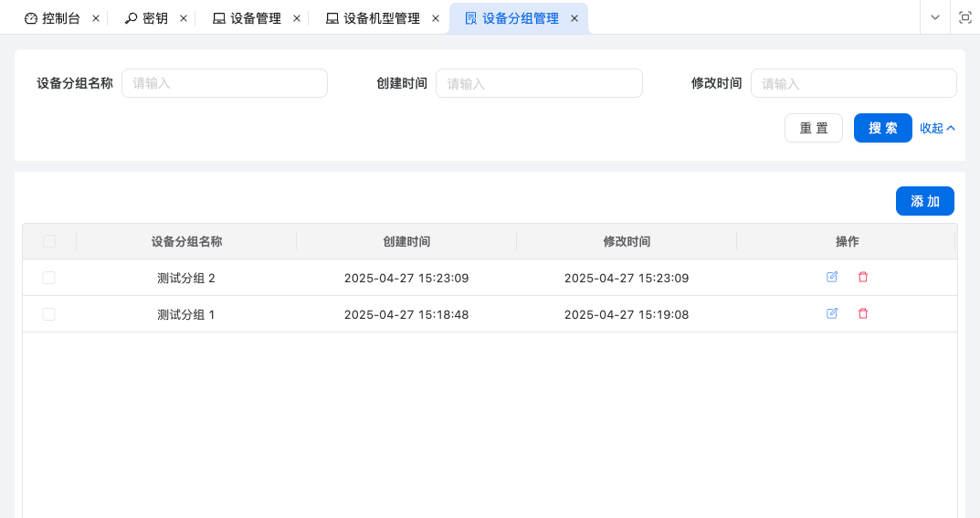Close the 设备机型管理 tab
Screen dimensions: 980x518
pos(436,18)
